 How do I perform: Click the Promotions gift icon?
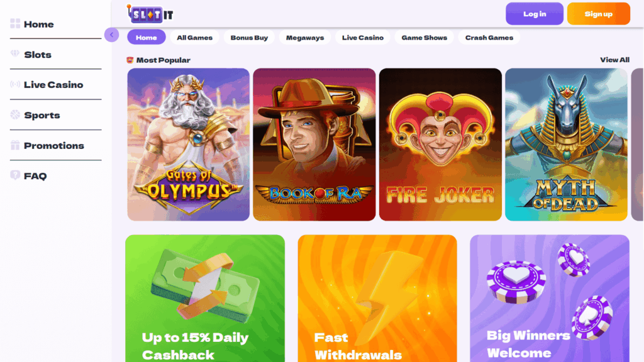click(15, 145)
